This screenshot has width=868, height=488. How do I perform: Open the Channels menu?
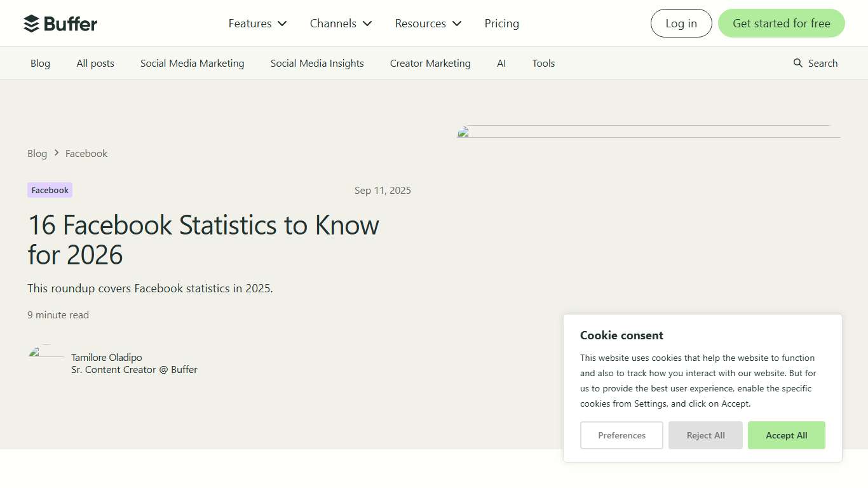coord(341,23)
